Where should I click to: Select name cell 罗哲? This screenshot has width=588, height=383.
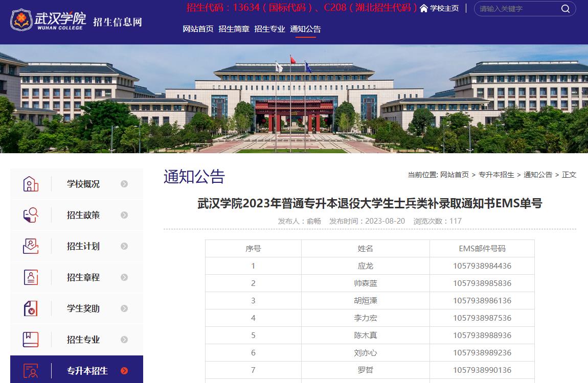[365, 370]
